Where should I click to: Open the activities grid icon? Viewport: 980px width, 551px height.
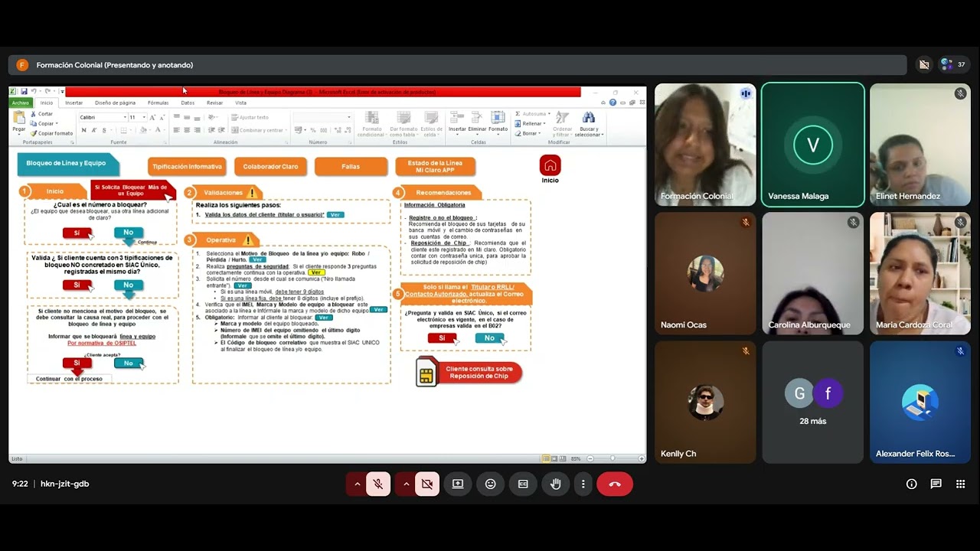pyautogui.click(x=960, y=484)
